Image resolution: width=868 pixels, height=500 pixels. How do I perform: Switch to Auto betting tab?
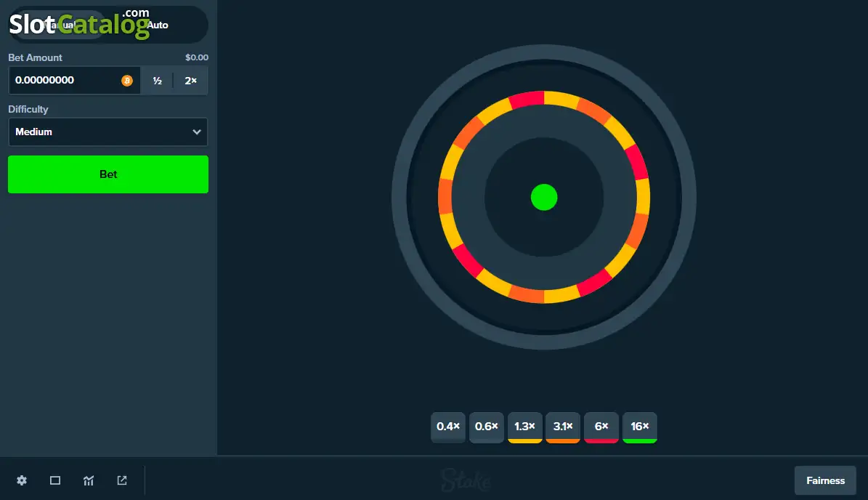(157, 25)
